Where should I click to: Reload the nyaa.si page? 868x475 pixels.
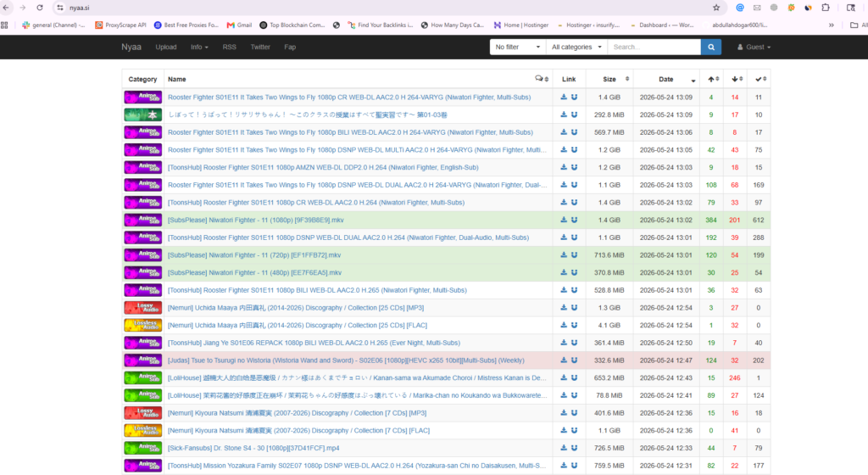pyautogui.click(x=40, y=8)
